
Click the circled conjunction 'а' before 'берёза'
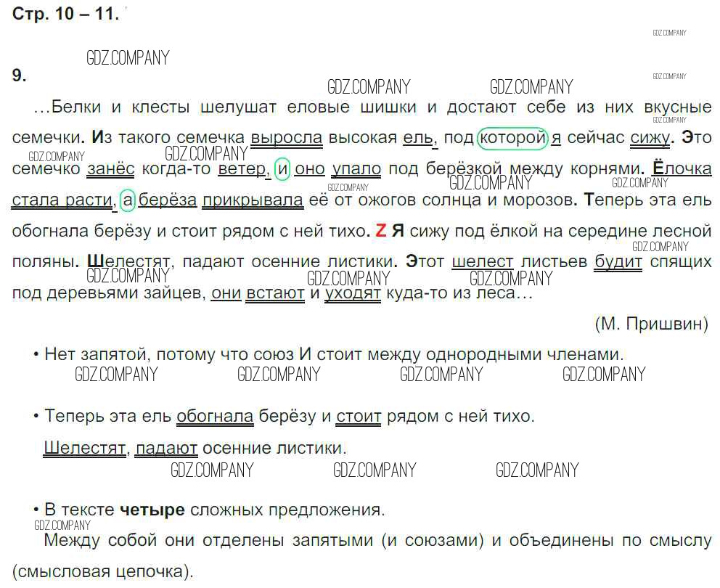pyautogui.click(x=128, y=200)
